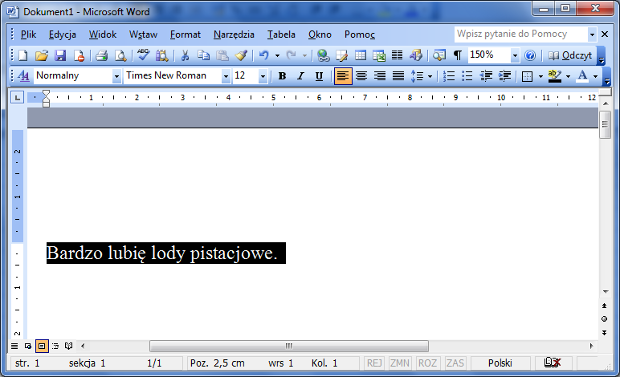The height and width of the screenshot is (377, 620).
Task: Open the Research tool icon
Action: point(162,55)
